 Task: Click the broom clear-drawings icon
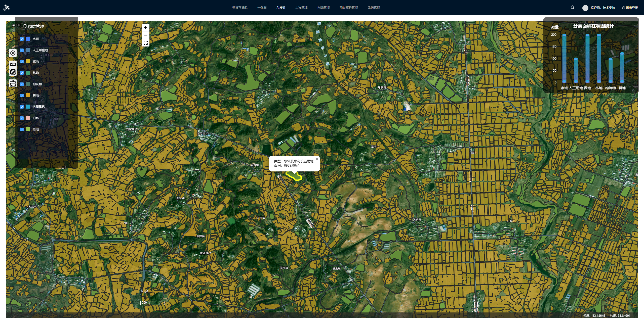[x=13, y=83]
